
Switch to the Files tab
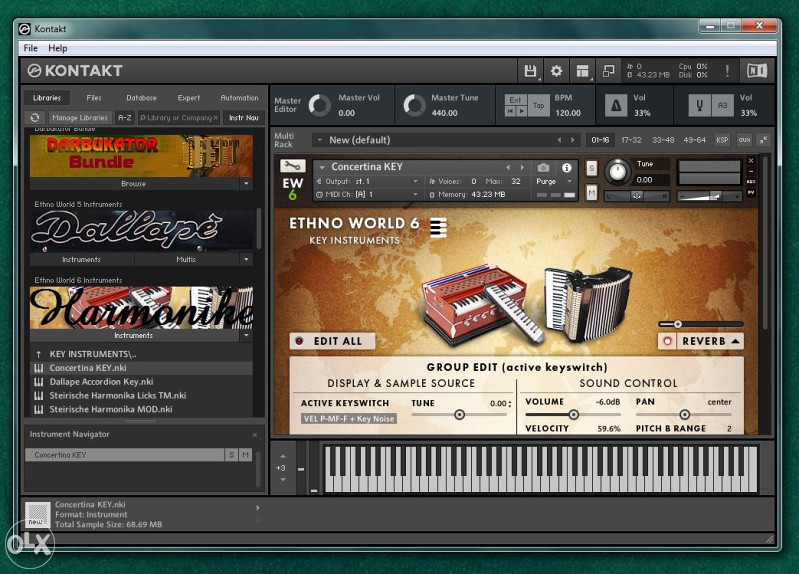coord(94,98)
